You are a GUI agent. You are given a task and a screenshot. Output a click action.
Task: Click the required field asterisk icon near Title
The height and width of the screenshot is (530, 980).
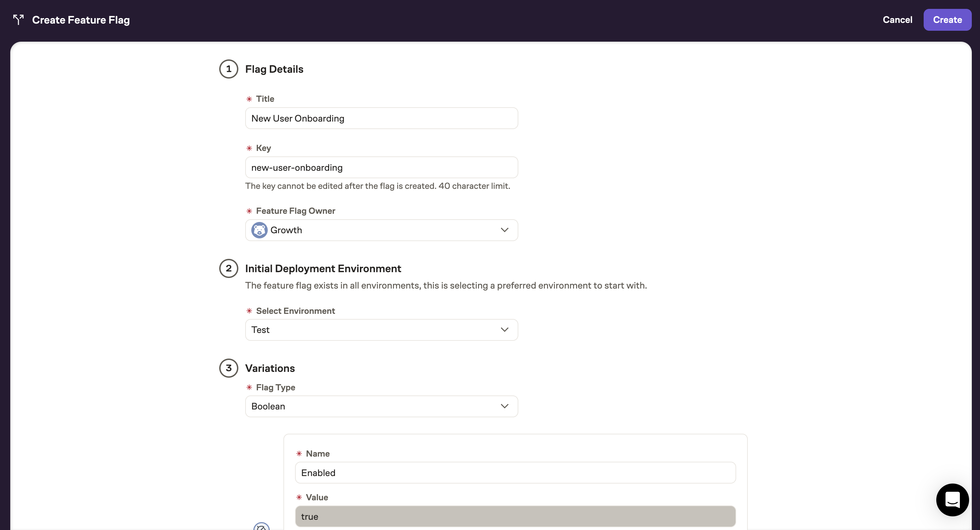249,99
